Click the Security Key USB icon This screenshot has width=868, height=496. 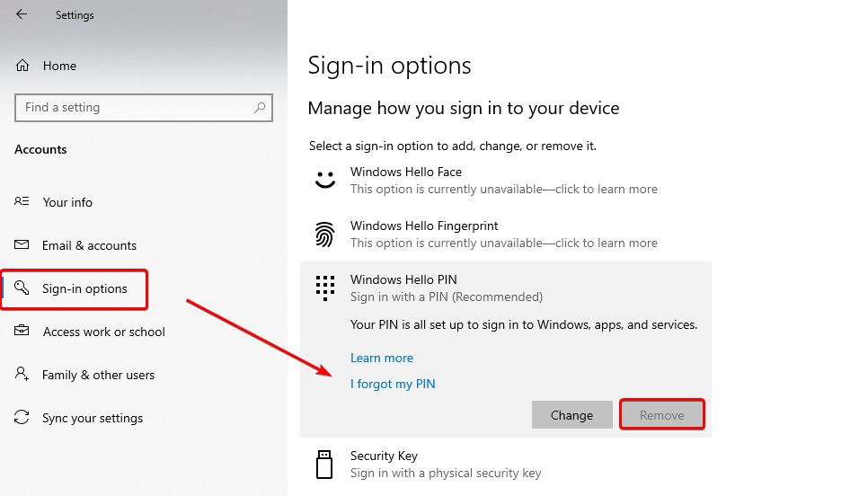pyautogui.click(x=324, y=464)
